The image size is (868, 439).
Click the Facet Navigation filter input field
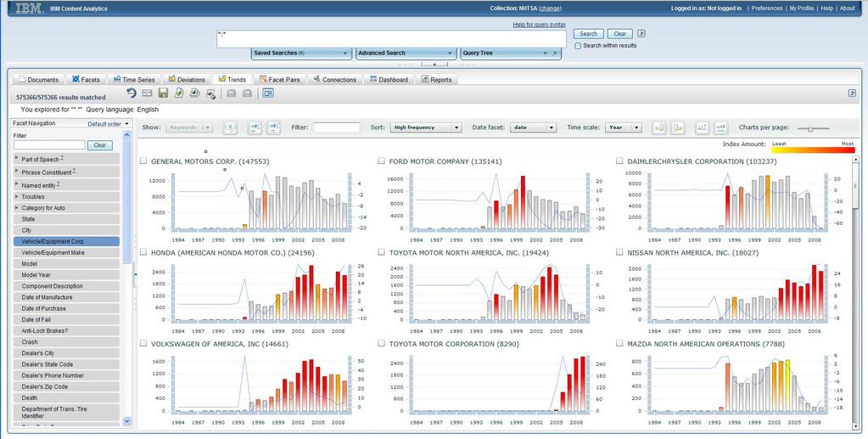[49, 145]
